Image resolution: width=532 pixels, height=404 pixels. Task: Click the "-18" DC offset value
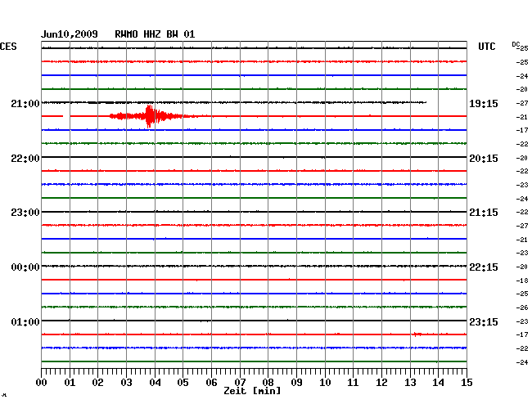click(x=522, y=281)
